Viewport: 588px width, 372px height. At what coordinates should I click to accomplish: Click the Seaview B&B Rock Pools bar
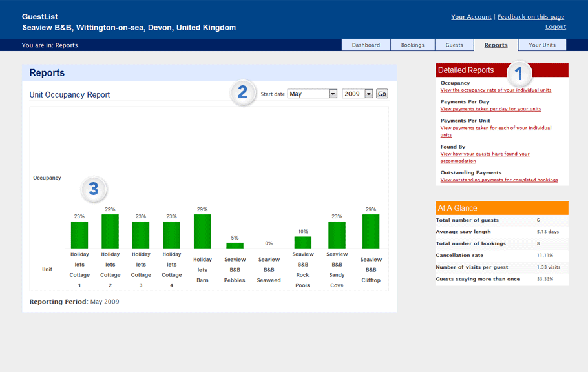(x=303, y=243)
